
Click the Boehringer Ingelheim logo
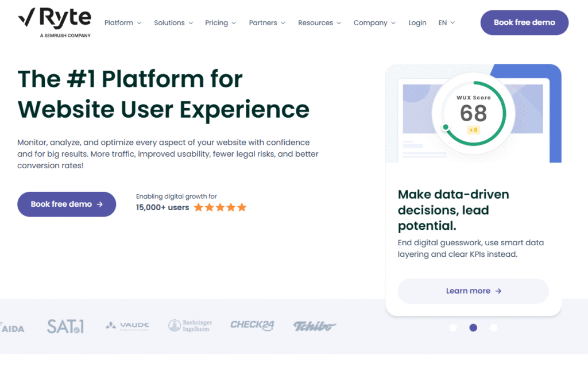pos(190,326)
